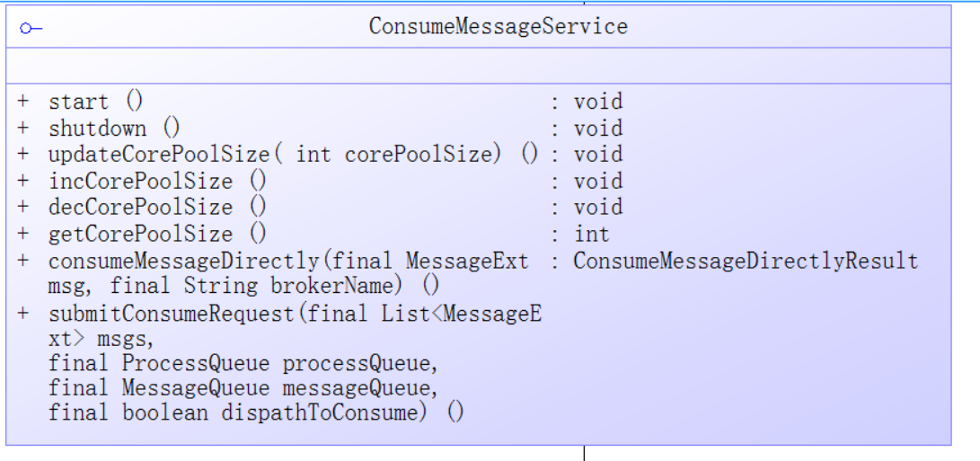Select the incCorePoolSize () method
The height and width of the screenshot is (461, 980).
157,182
